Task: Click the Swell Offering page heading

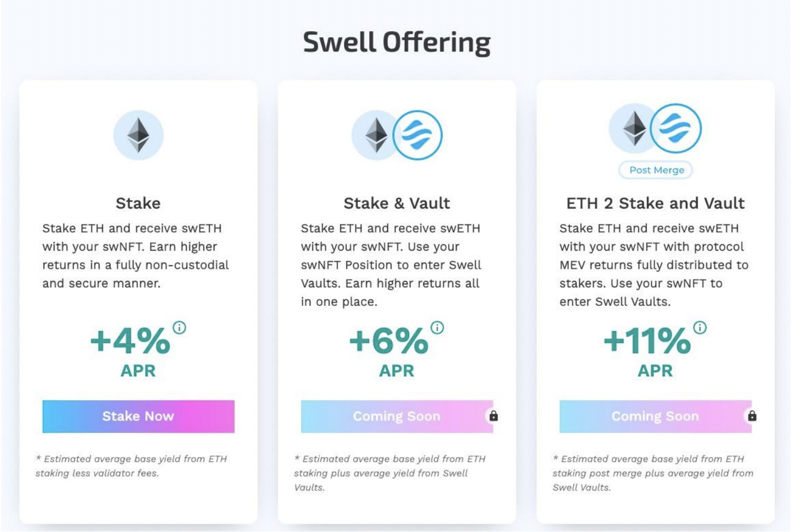Action: click(397, 42)
